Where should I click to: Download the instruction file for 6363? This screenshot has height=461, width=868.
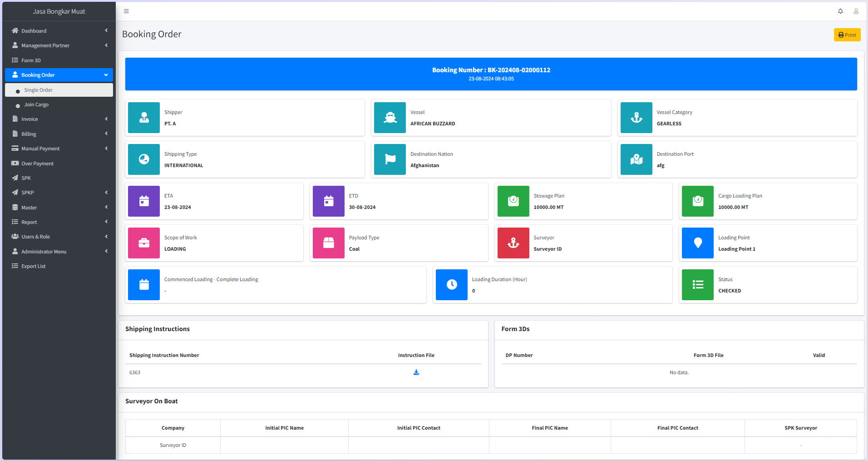(416, 372)
